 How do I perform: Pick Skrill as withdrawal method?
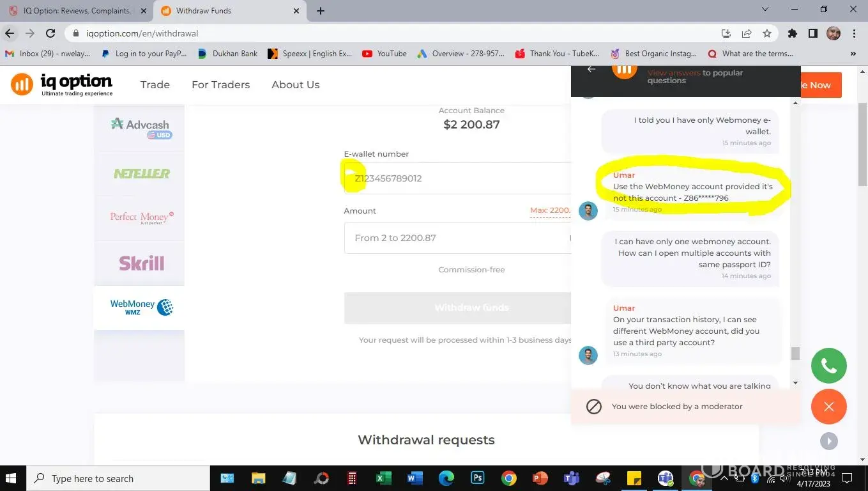(x=139, y=263)
